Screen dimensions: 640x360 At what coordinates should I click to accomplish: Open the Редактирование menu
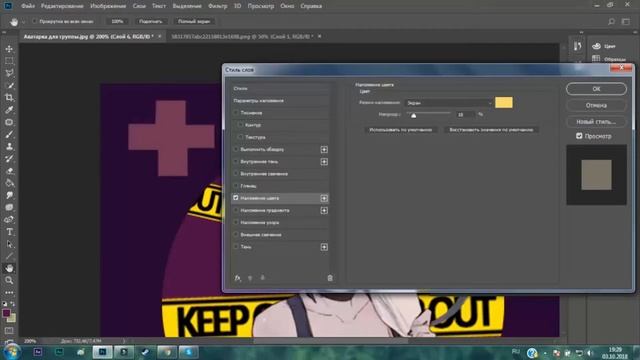62,6
